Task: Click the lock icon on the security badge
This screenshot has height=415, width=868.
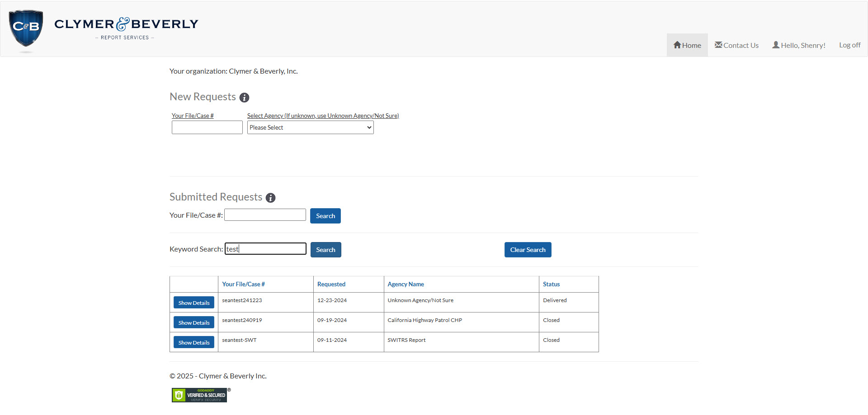Action: coord(179,394)
